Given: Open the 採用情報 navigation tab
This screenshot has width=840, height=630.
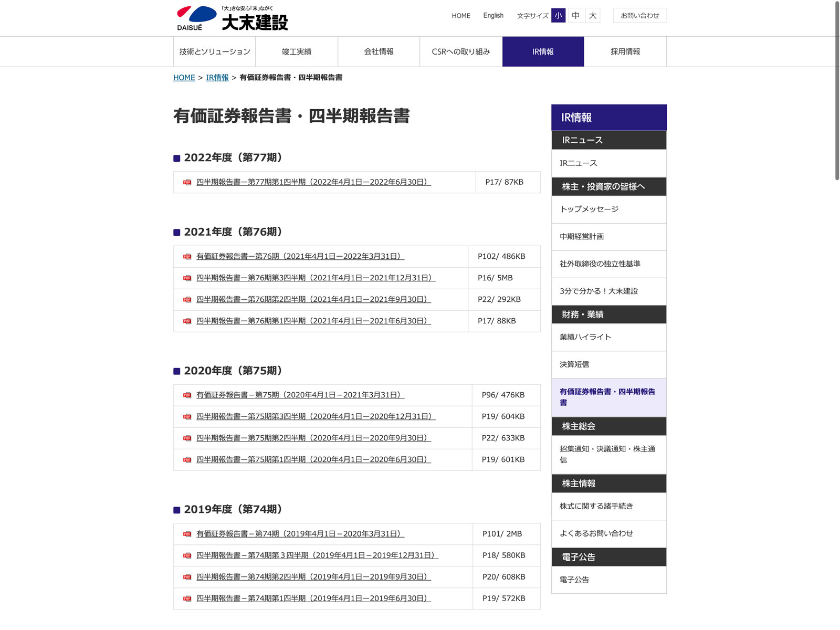Looking at the screenshot, I should (625, 51).
